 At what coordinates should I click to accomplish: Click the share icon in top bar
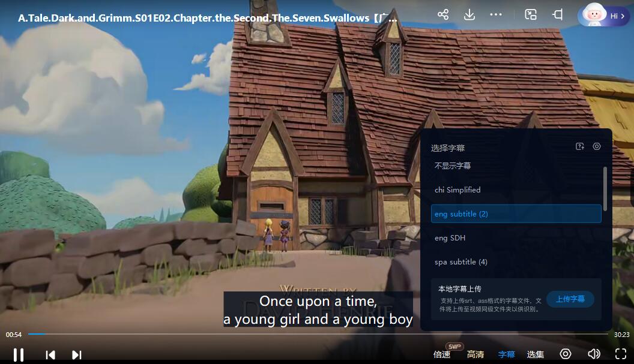click(442, 15)
